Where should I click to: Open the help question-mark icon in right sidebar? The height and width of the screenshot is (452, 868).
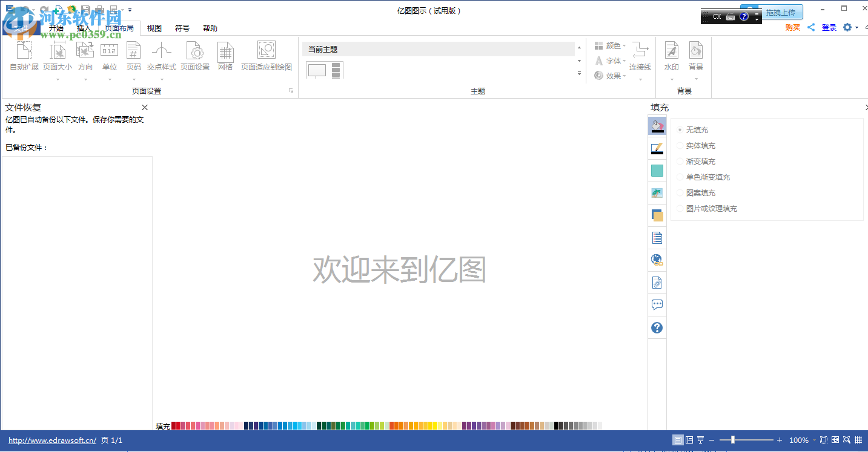657,327
